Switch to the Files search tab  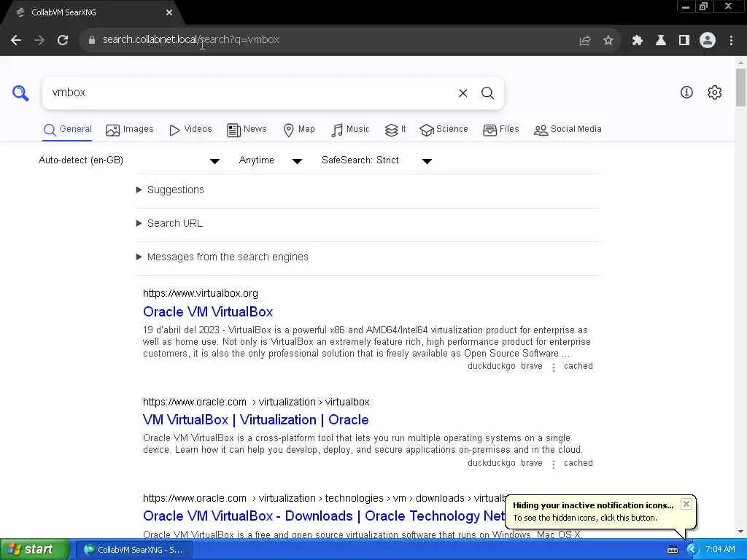(500, 130)
